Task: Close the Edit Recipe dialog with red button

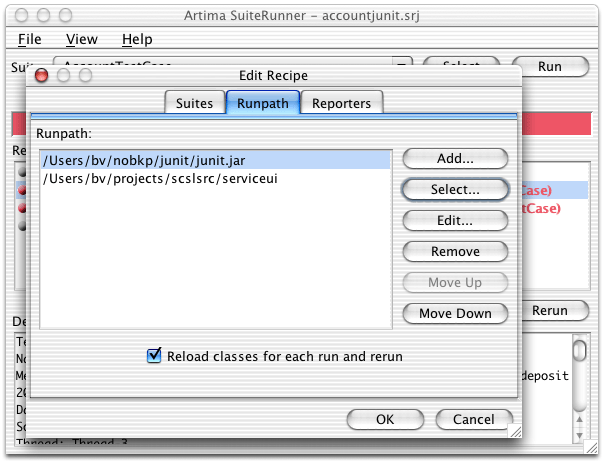Action: [x=41, y=75]
